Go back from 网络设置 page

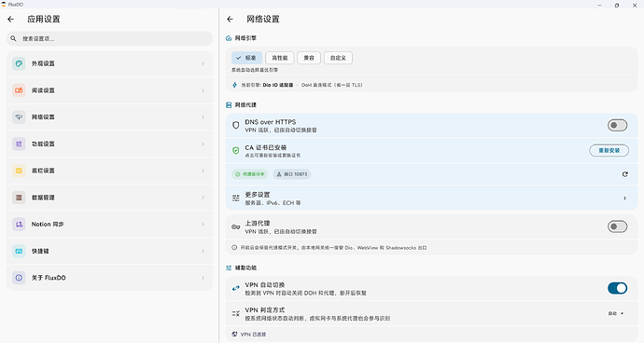pyautogui.click(x=230, y=20)
